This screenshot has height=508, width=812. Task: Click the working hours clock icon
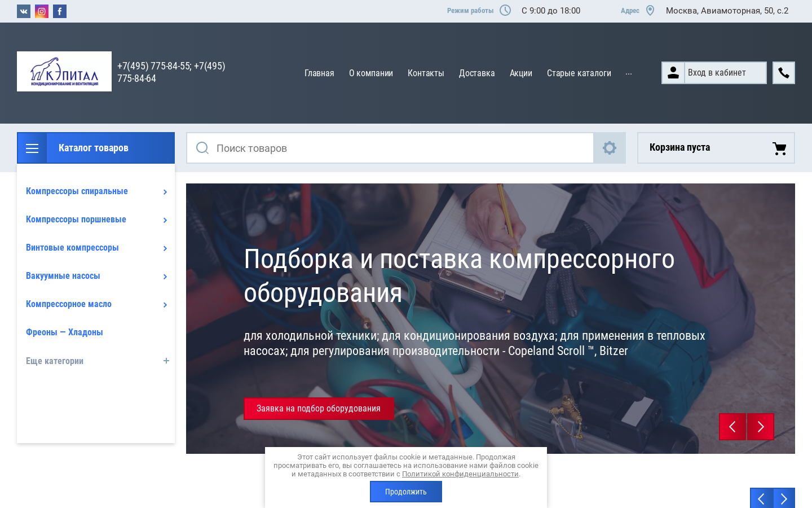[x=505, y=10]
